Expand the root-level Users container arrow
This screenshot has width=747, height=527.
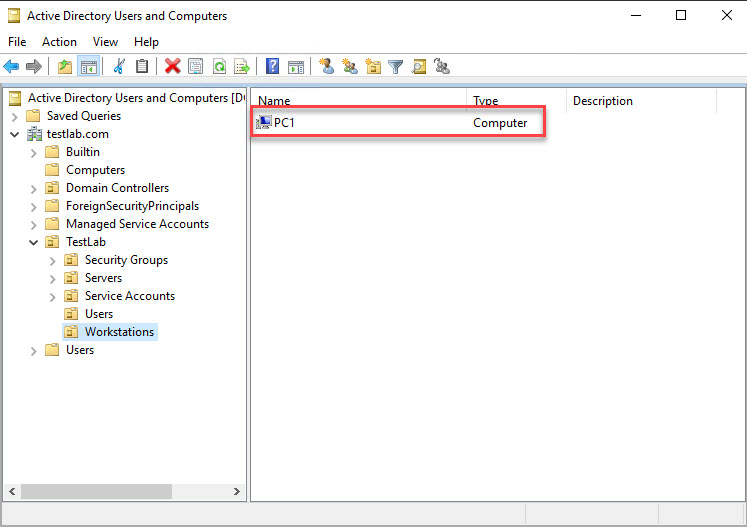(33, 351)
